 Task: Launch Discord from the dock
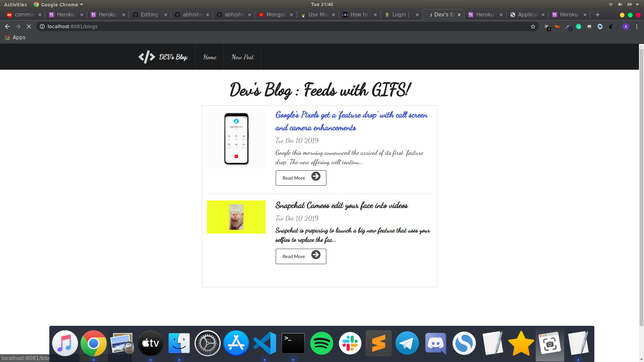coord(435,343)
